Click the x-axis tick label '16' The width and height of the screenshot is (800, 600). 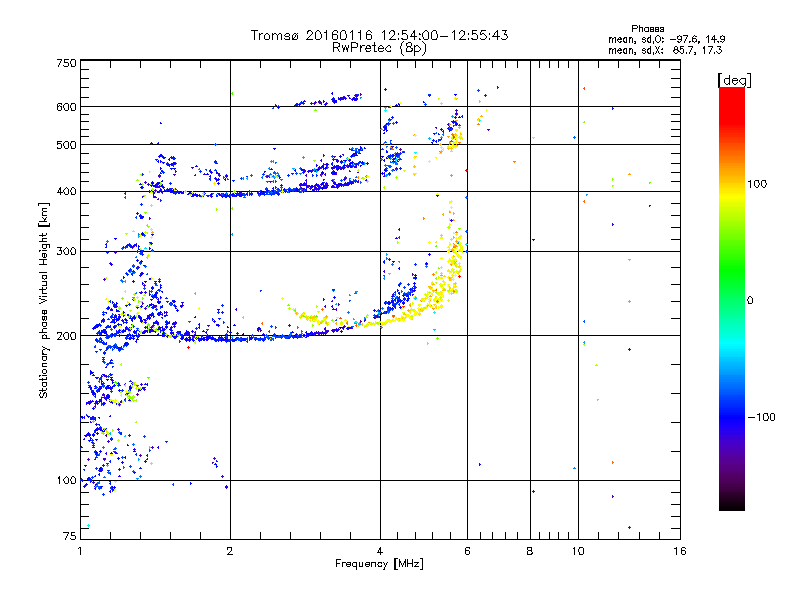(x=680, y=551)
